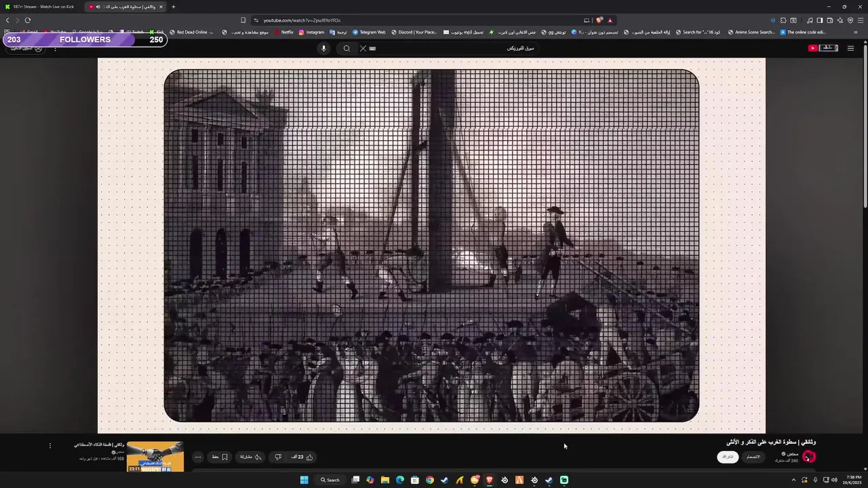This screenshot has width=868, height=488.
Task: Open a new browser tab
Action: click(173, 7)
